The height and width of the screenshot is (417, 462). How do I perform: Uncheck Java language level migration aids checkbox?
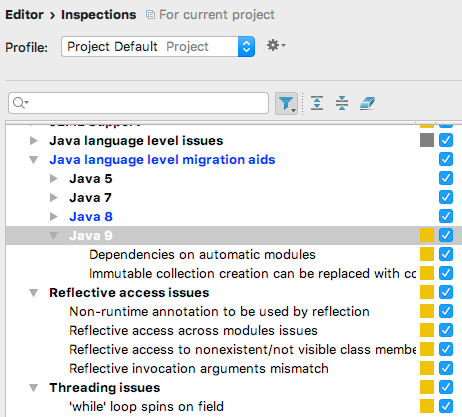(x=446, y=159)
